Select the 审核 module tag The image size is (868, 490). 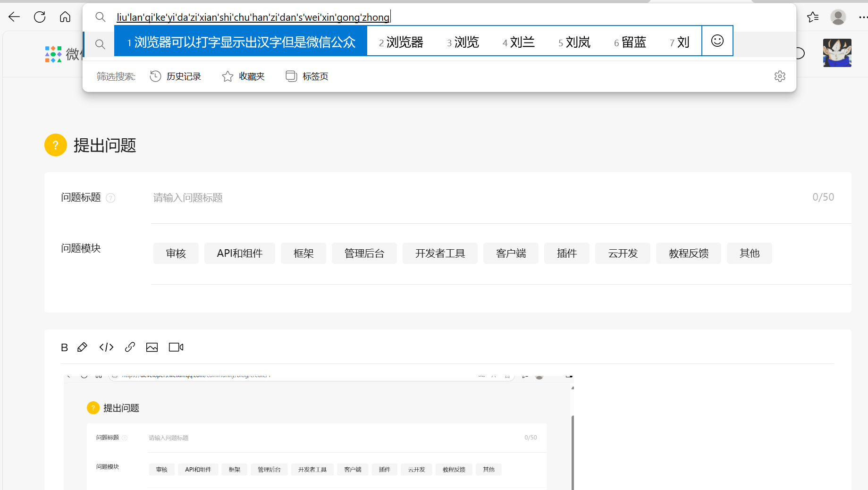[176, 253]
